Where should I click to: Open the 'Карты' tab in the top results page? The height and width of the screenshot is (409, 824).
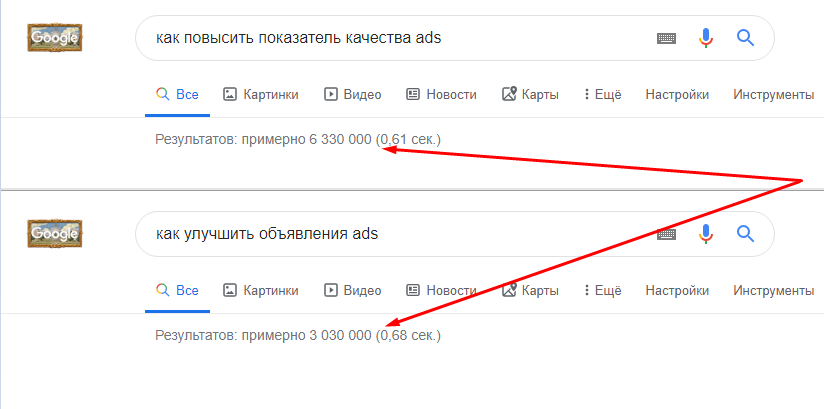530,95
